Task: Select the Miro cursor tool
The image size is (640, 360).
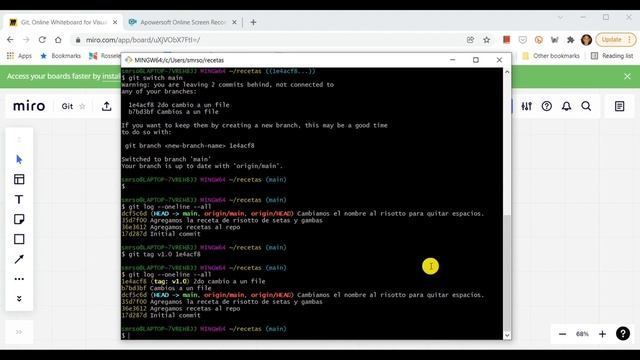Action: point(19,160)
